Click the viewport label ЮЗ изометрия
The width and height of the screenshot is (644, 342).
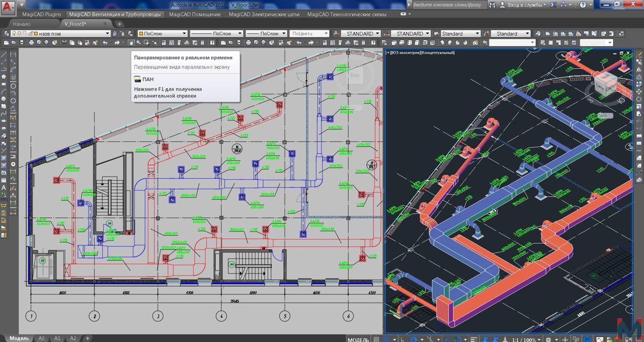click(x=406, y=52)
